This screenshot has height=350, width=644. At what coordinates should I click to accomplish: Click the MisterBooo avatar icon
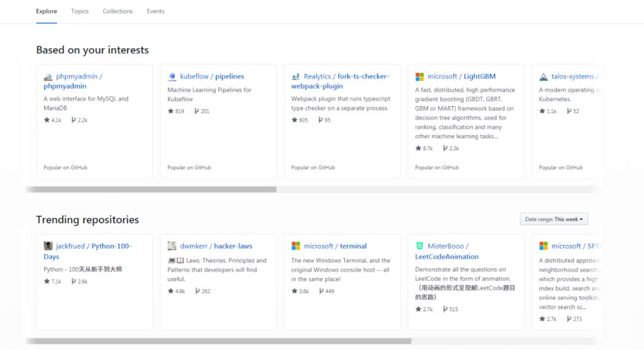point(419,246)
